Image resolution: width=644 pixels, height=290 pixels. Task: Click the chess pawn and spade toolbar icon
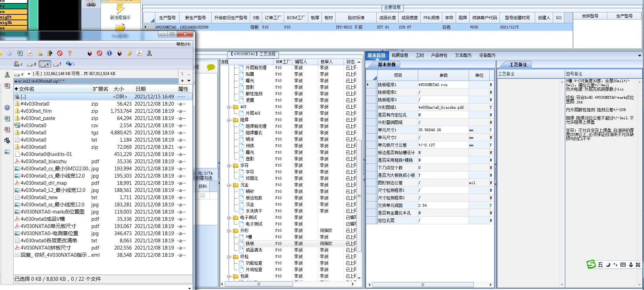50,53
